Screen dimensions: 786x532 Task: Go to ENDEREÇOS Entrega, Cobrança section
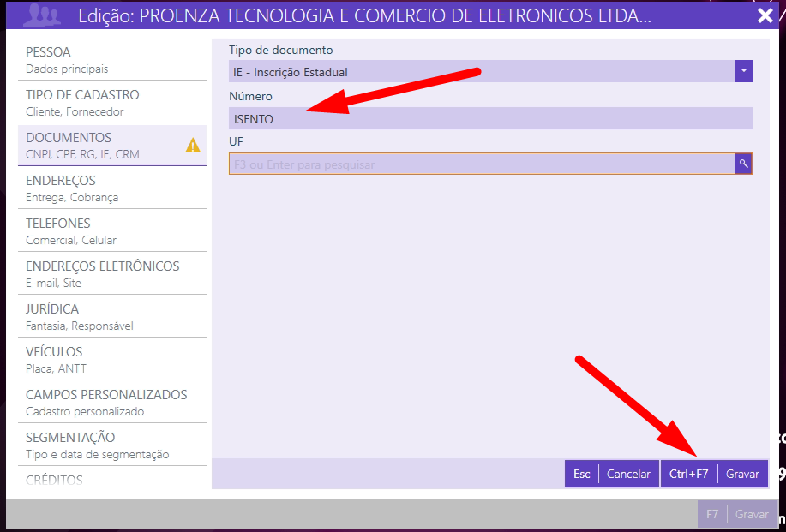coord(111,188)
